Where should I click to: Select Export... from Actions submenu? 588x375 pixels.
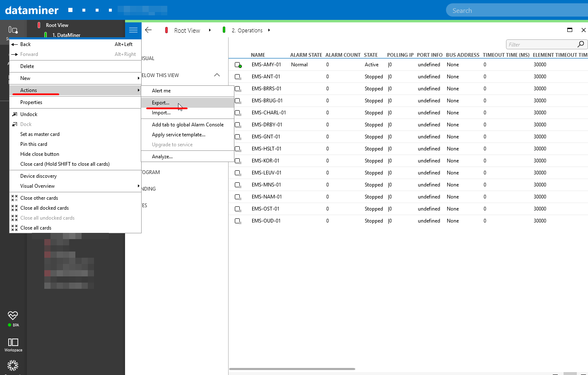pyautogui.click(x=161, y=103)
